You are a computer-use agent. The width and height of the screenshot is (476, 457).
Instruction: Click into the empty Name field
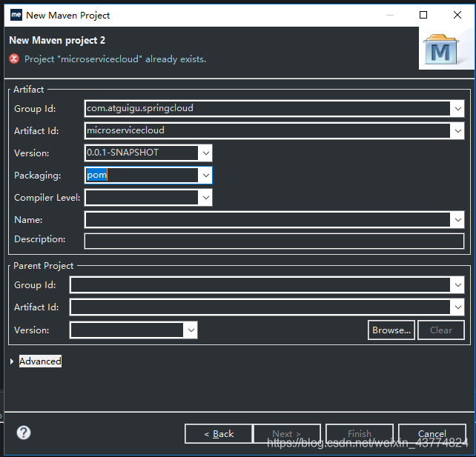pos(268,219)
